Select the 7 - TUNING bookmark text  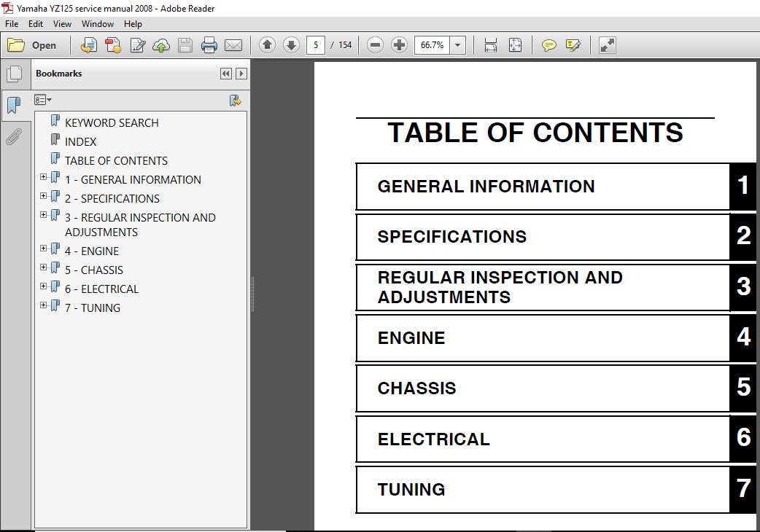93,308
